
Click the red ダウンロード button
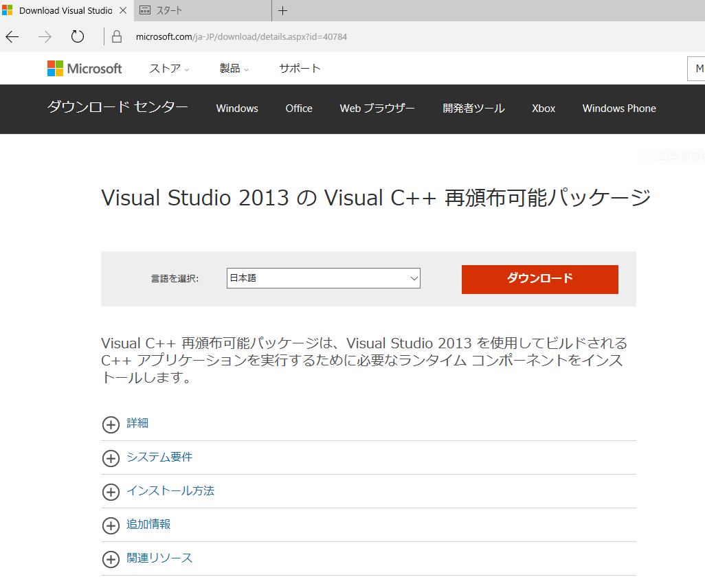pos(539,279)
